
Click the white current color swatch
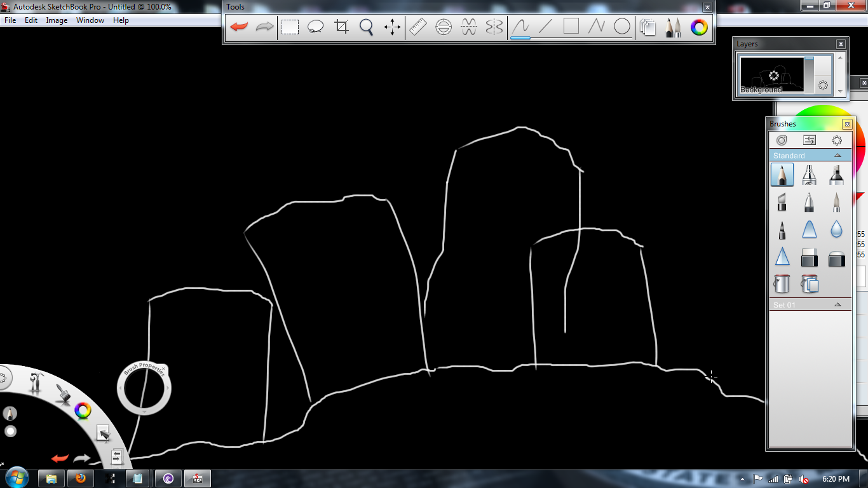click(10, 431)
